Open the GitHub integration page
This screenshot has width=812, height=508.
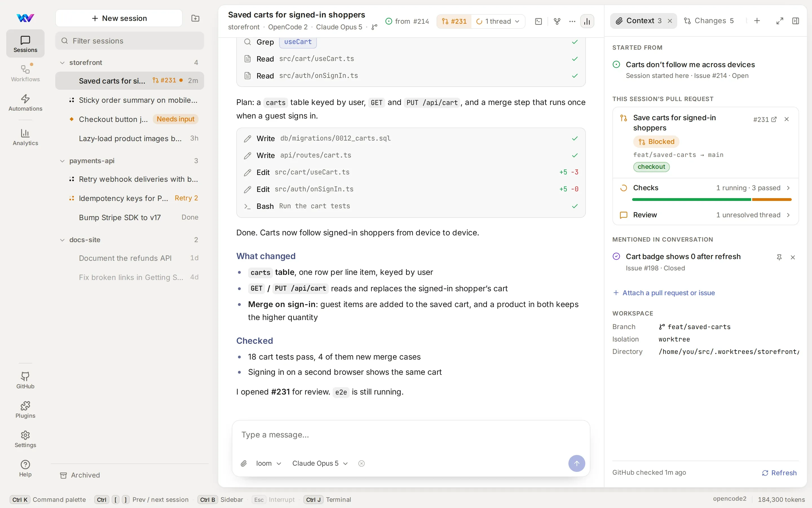[x=25, y=380]
